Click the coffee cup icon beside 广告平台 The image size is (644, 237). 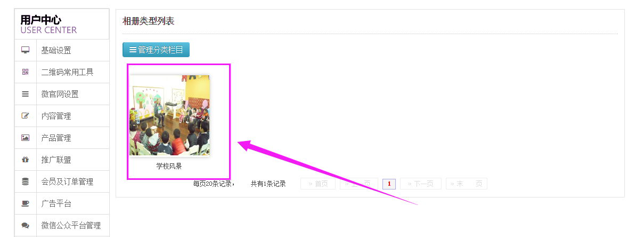25,203
